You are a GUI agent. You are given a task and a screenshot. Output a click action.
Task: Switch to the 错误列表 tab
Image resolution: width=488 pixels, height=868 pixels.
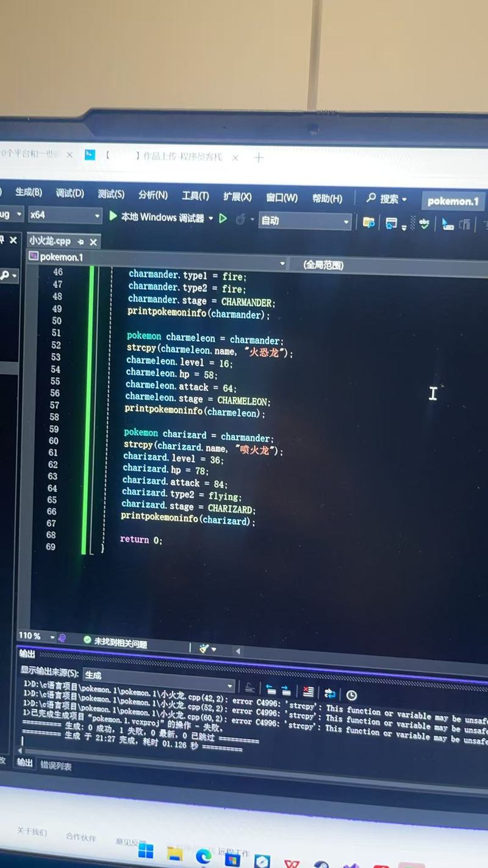coord(56,765)
